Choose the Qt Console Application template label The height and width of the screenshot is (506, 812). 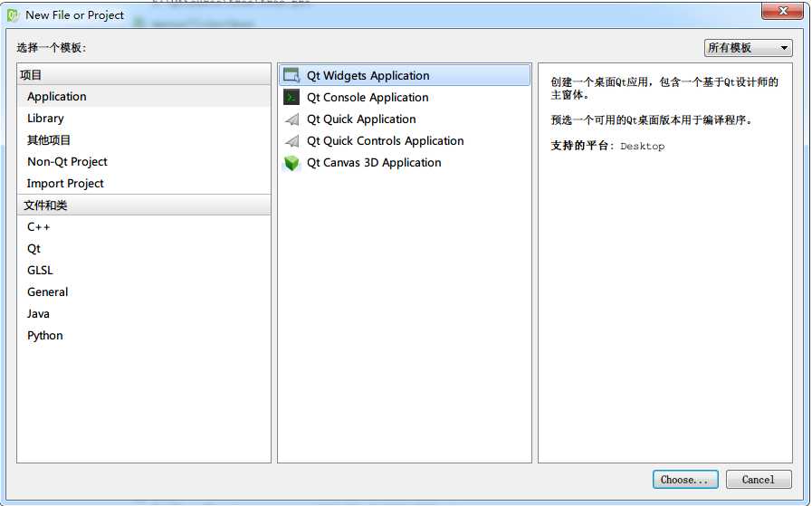(x=368, y=98)
